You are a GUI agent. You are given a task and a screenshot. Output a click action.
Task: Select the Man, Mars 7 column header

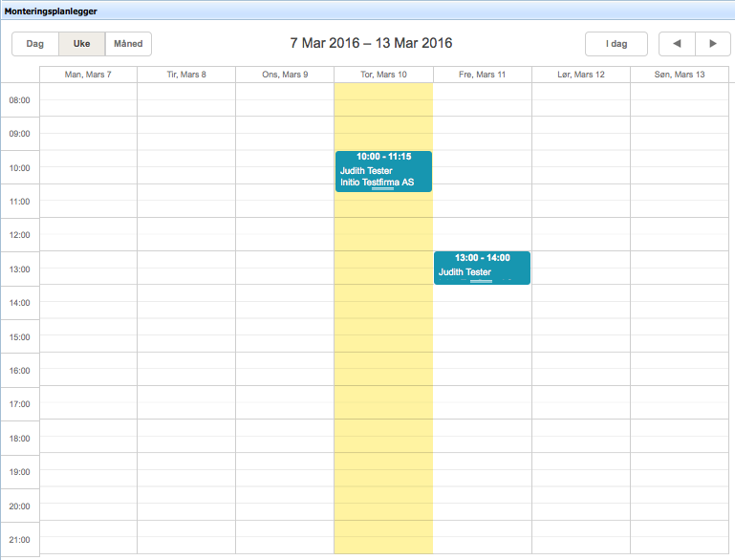click(88, 75)
